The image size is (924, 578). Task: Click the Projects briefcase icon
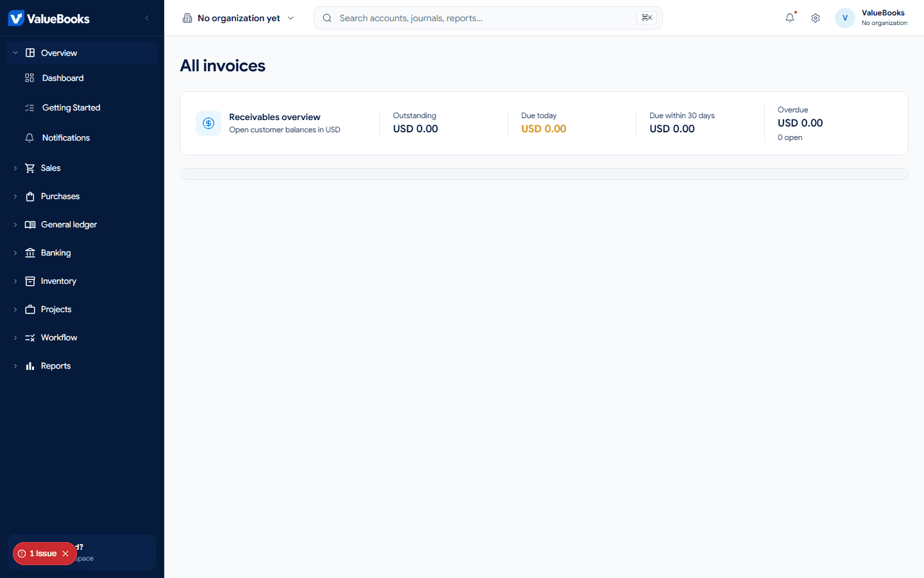point(30,310)
